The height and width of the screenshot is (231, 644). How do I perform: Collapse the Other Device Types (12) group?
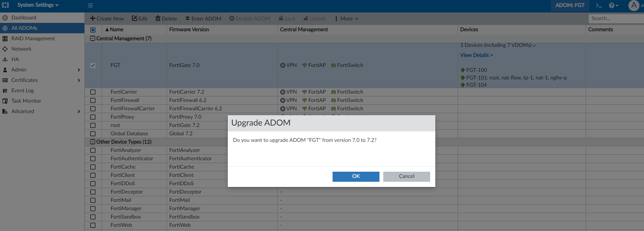pos(93,142)
